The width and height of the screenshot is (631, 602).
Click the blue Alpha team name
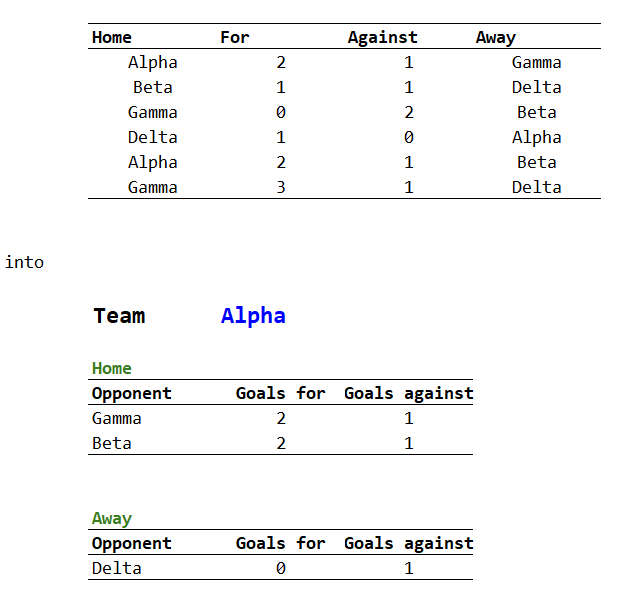pyautogui.click(x=253, y=316)
